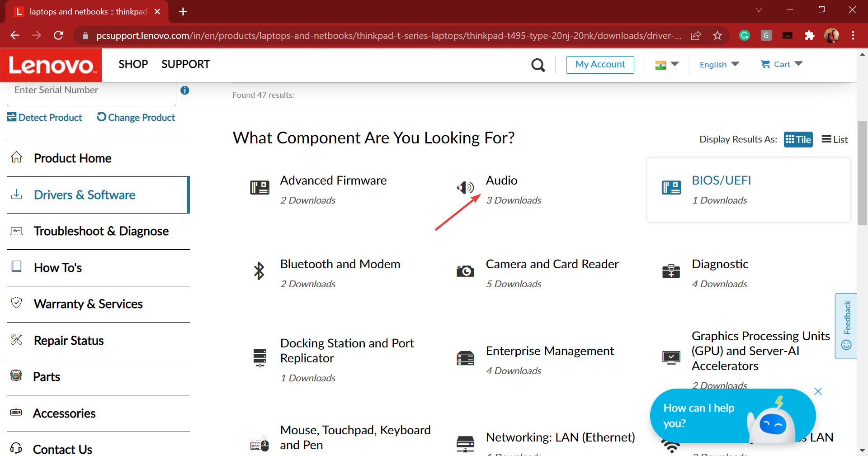
Task: Go to Warranty & Services
Action: coord(98,304)
